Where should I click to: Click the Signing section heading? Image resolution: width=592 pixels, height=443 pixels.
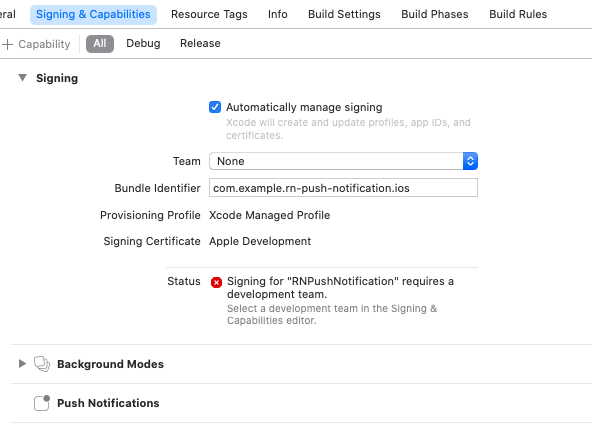57,78
